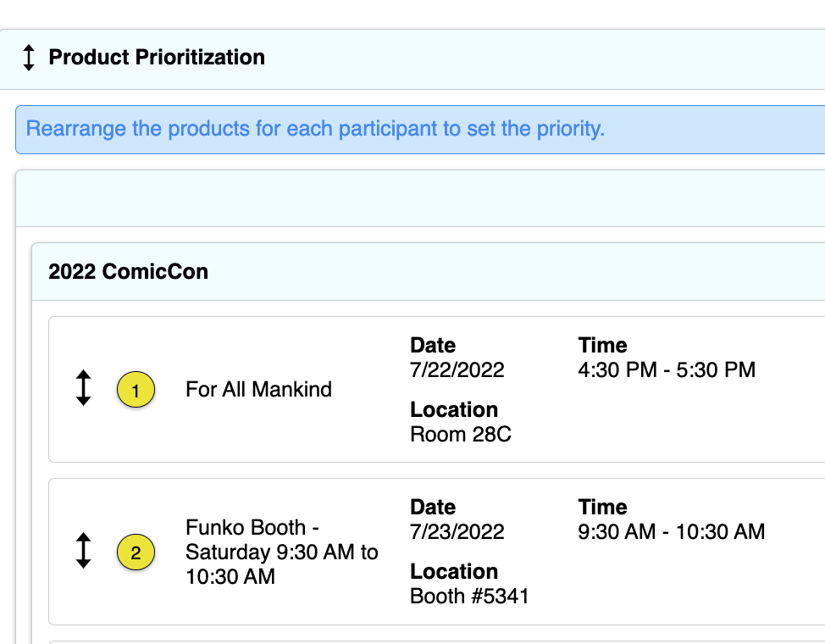Click the time 4:30 PM - 5:30 PM
The width and height of the screenshot is (825, 644).
(667, 369)
